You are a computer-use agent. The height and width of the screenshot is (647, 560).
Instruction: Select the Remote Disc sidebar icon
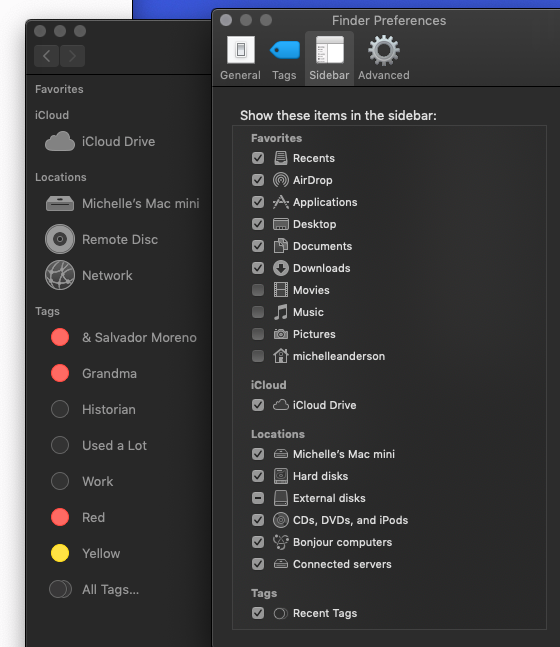click(60, 239)
